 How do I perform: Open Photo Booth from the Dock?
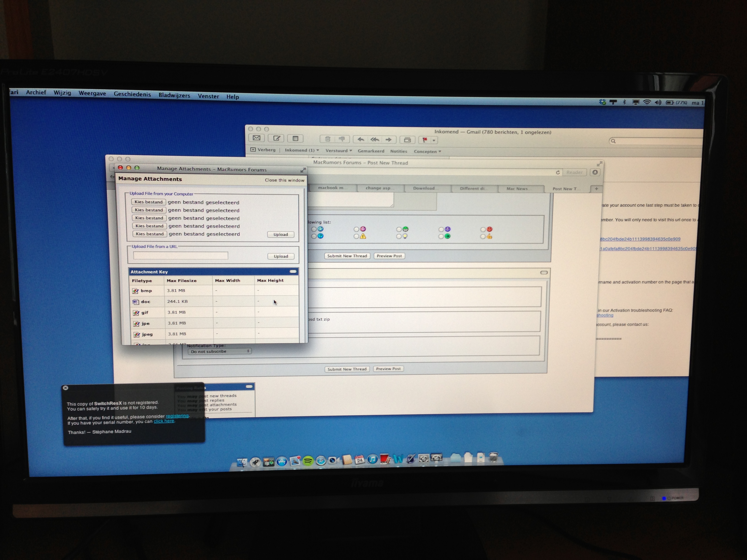(385, 459)
